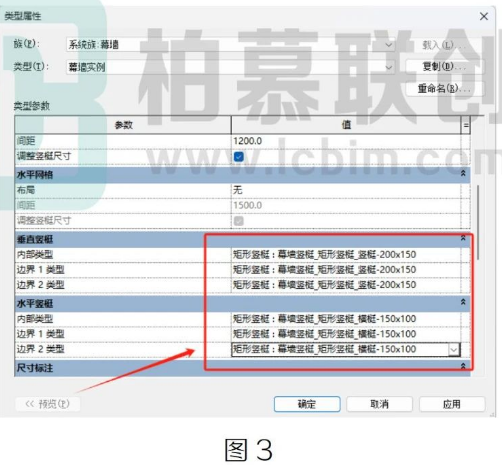Select the 水平竖梃 边界 2 类型 parameter name
The height and width of the screenshot is (465, 502).
click(40, 349)
